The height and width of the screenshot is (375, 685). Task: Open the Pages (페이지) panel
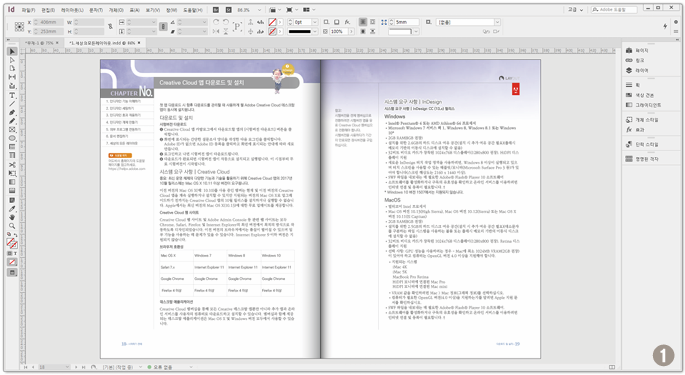[x=637, y=51]
